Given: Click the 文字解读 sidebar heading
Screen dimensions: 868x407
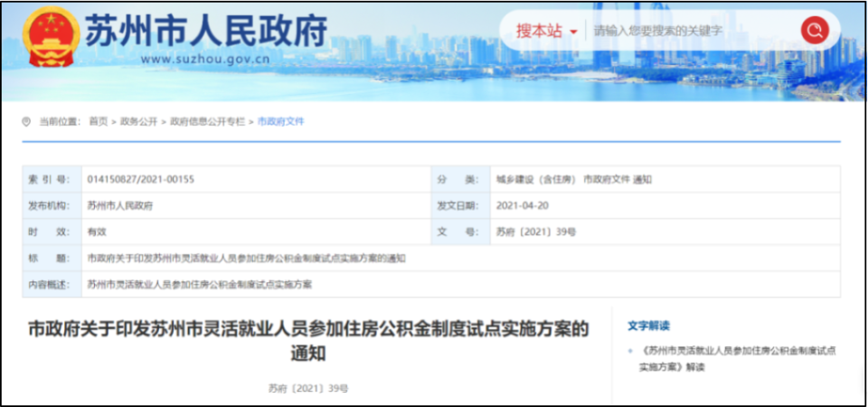Looking at the screenshot, I should point(649,327).
